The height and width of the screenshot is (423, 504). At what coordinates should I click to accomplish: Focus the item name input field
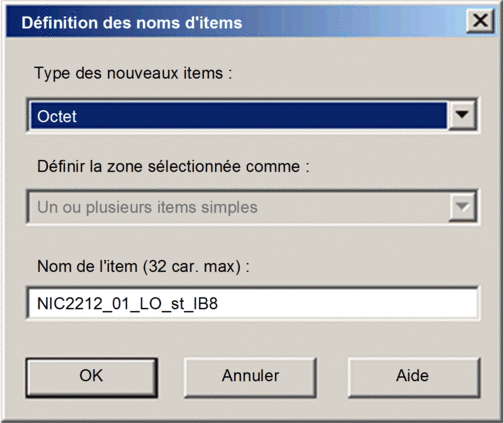pos(252,303)
